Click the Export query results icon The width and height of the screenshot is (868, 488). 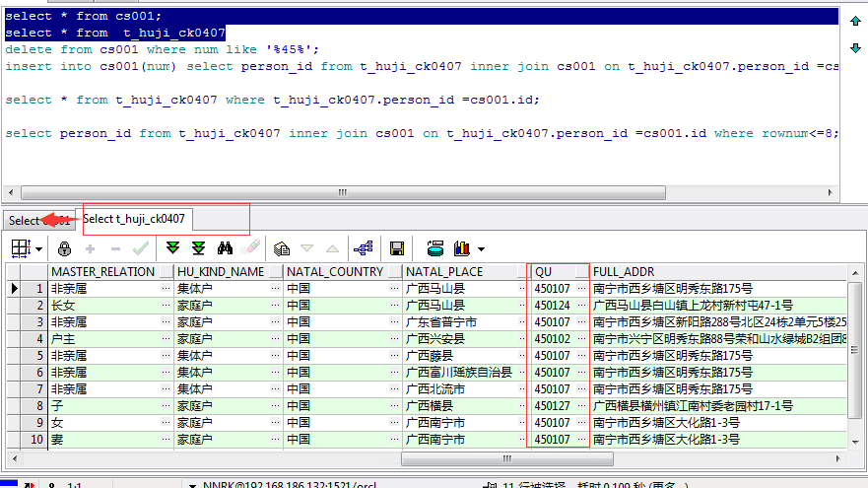[x=435, y=248]
